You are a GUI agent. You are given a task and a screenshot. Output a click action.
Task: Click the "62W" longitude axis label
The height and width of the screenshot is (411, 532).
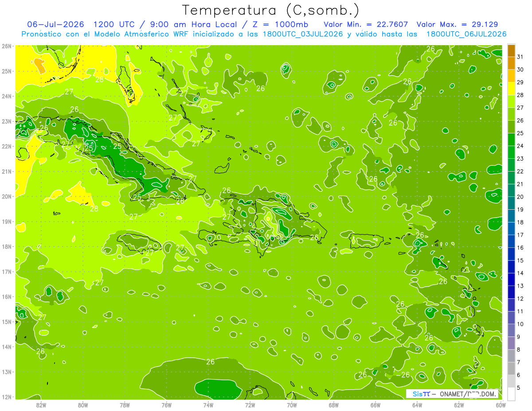point(459,405)
